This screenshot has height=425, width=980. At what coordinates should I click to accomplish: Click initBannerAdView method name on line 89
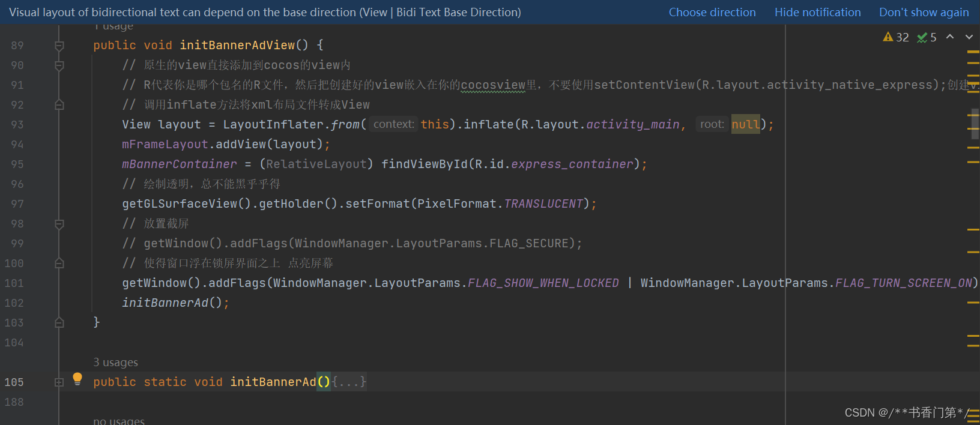pyautogui.click(x=237, y=45)
